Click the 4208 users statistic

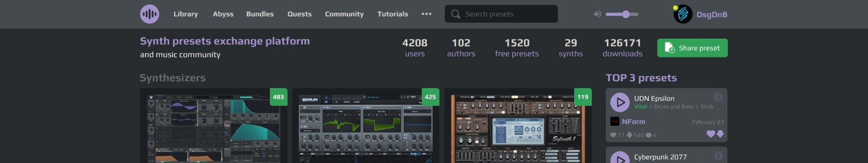point(415,48)
